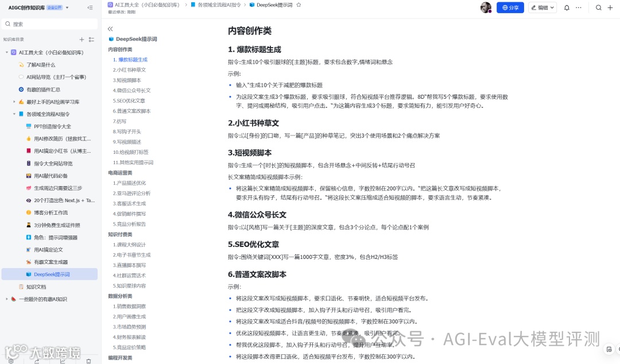Open the user avatar menu
620x364 pixels.
[x=486, y=7]
